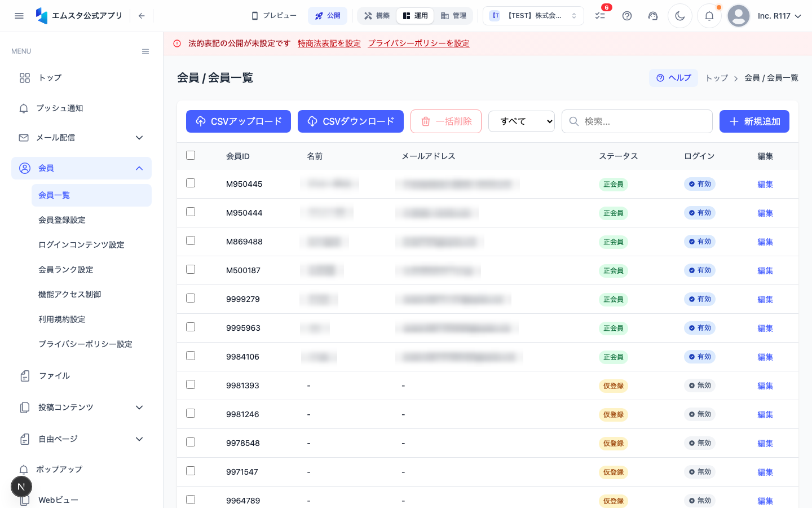Open the 【TEST】株式会 organization selector

click(533, 16)
